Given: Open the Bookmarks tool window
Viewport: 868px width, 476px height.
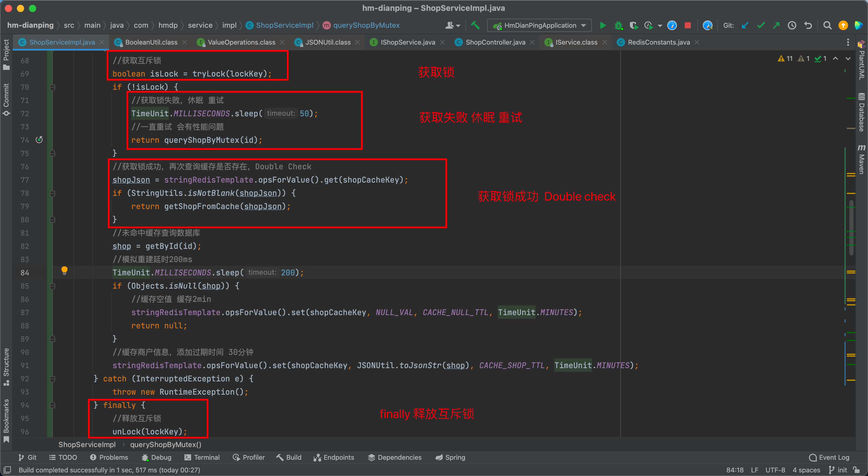Looking at the screenshot, I should coord(6,421).
